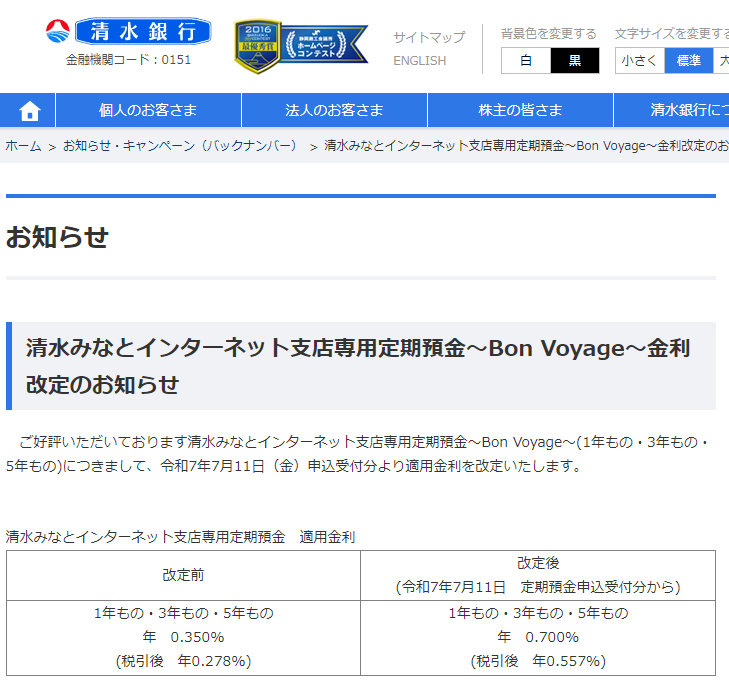Click the 文字サイズを変更する label
Viewport: 729px width, 689px height.
[x=672, y=34]
